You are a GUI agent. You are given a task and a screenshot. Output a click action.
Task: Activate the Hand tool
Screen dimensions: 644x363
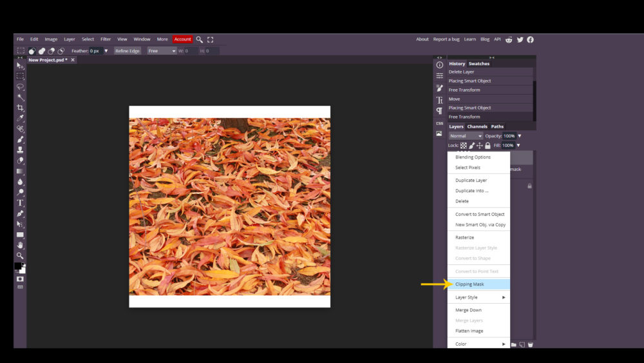coord(20,245)
